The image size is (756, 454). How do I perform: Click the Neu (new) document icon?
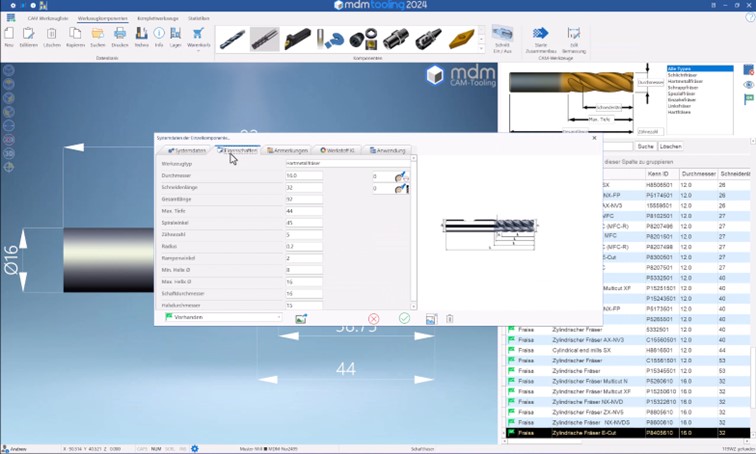click(x=9, y=34)
